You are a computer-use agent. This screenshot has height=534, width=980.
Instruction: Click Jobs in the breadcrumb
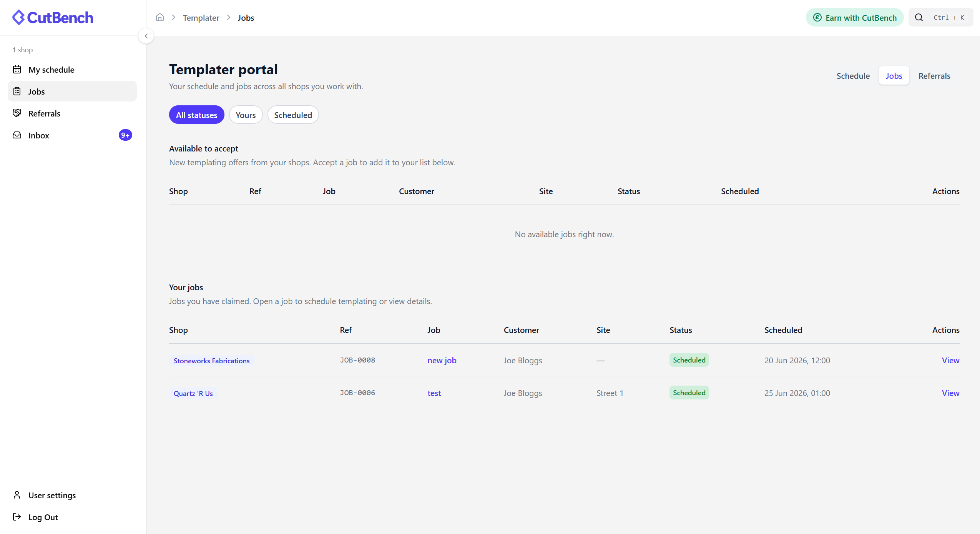tap(246, 18)
